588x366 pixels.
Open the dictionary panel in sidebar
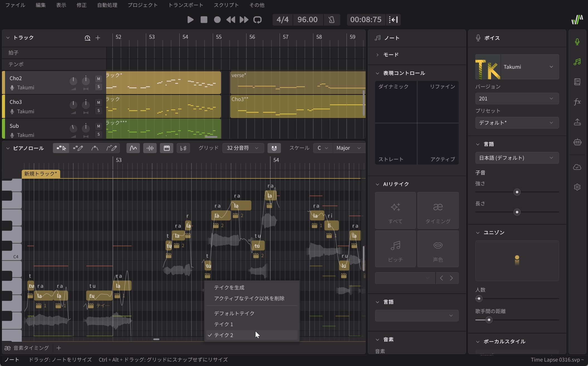pos(577,82)
